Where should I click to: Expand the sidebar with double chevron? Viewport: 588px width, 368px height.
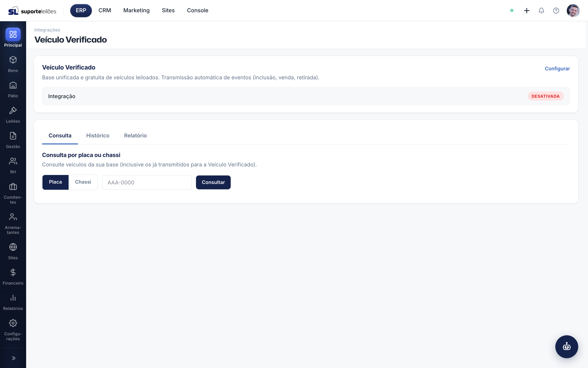pyautogui.click(x=14, y=358)
